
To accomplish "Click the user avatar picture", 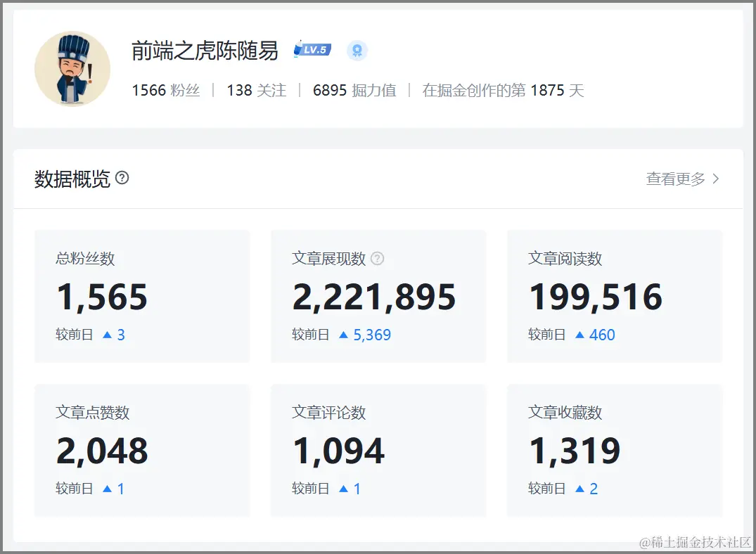I will pos(72,68).
